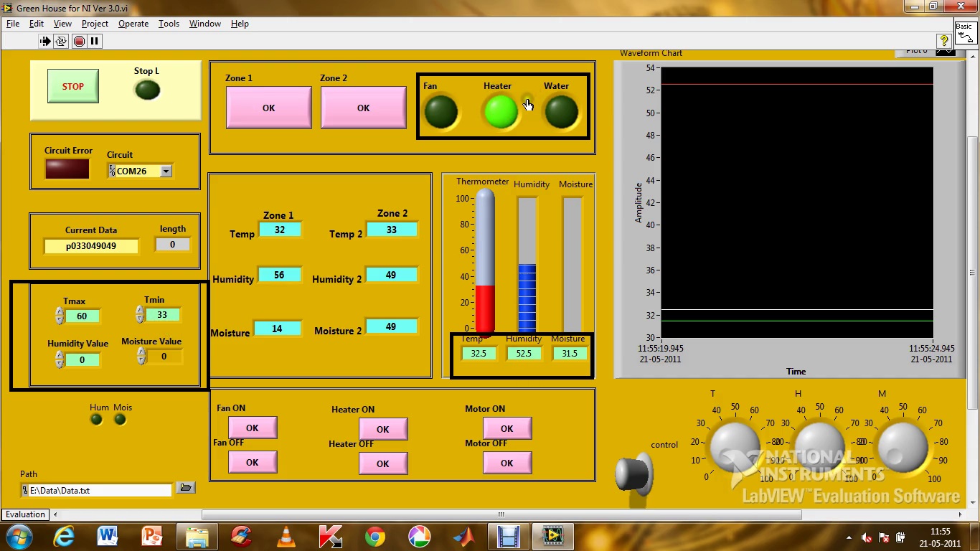The image size is (980, 551).
Task: Click the Circuit Error indicator light
Action: point(67,169)
